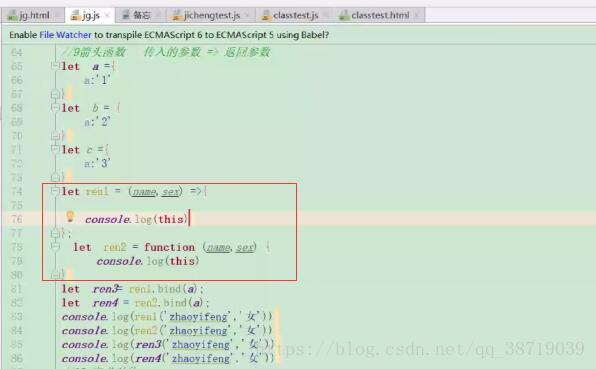Collapse the ren1 arrow function at line 74
The width and height of the screenshot is (596, 369).
pyautogui.click(x=55, y=191)
